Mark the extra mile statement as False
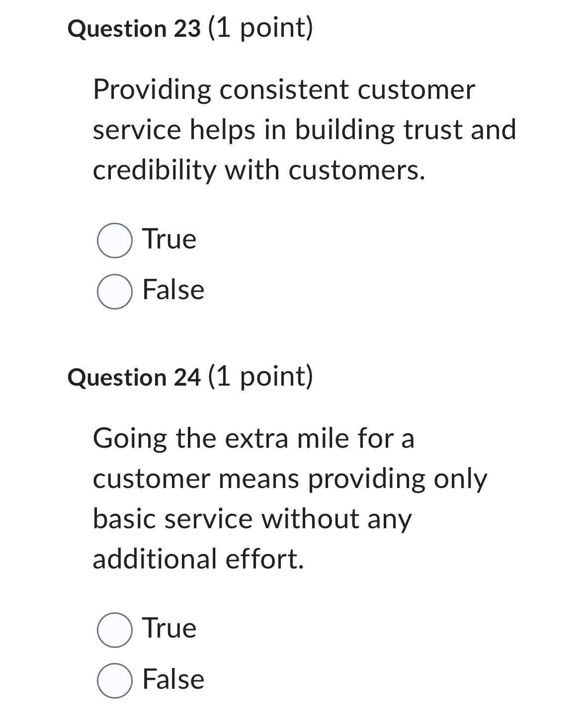Image resolution: width=586 pixels, height=728 pixels. tap(114, 680)
